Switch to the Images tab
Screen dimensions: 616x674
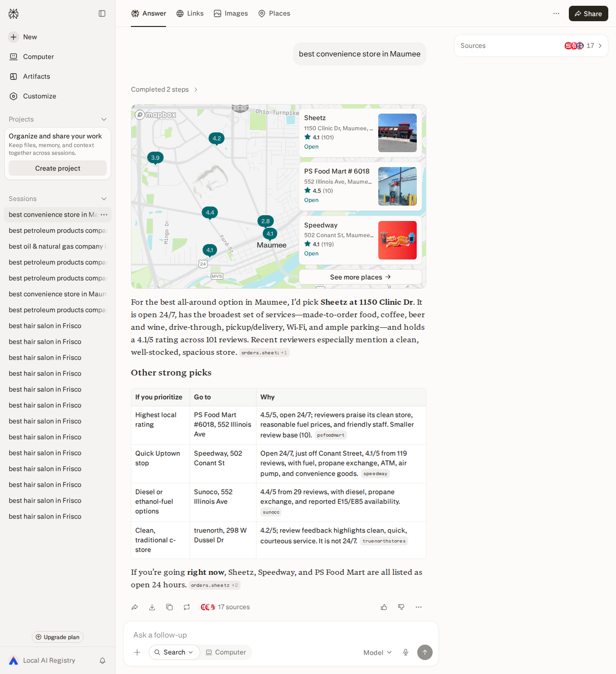tap(231, 13)
